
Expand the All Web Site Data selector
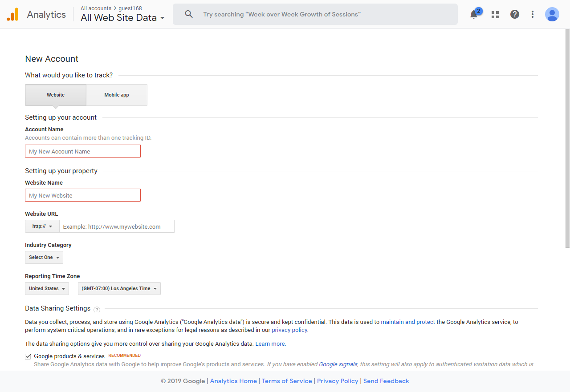click(122, 18)
